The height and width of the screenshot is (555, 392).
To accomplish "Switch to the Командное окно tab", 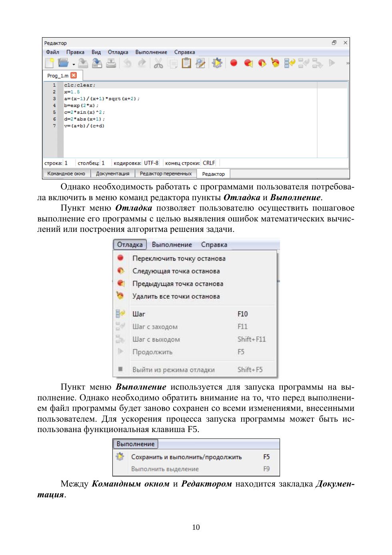I will click(x=66, y=174).
